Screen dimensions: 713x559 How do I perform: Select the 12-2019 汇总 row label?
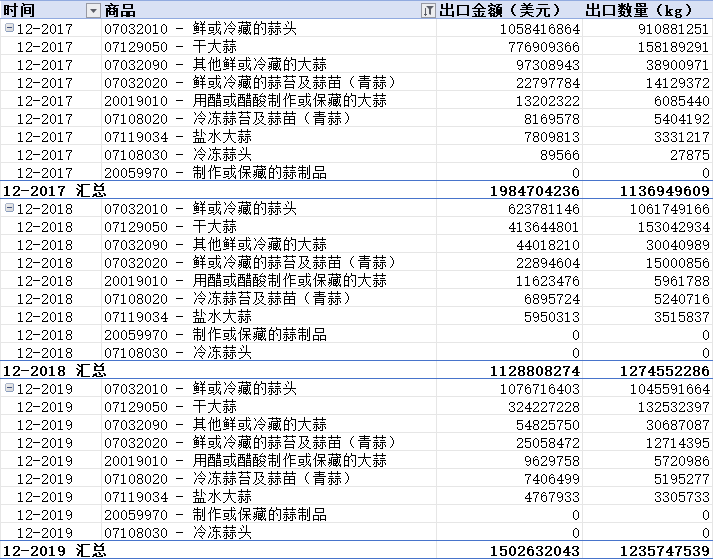[x=55, y=551]
